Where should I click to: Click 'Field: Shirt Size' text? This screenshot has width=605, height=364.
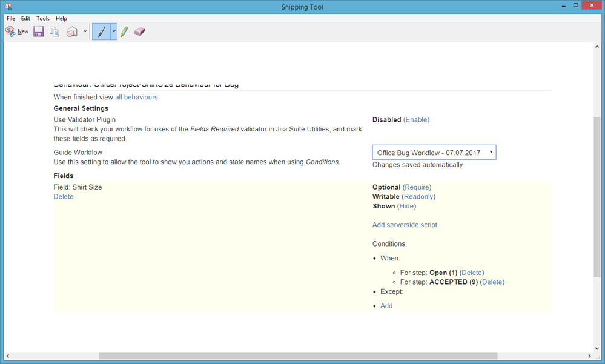[78, 187]
